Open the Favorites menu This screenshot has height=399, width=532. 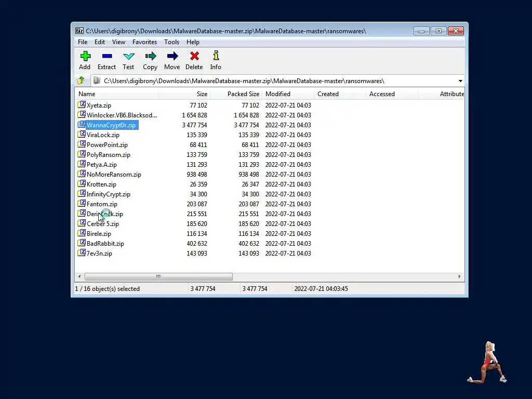click(144, 42)
